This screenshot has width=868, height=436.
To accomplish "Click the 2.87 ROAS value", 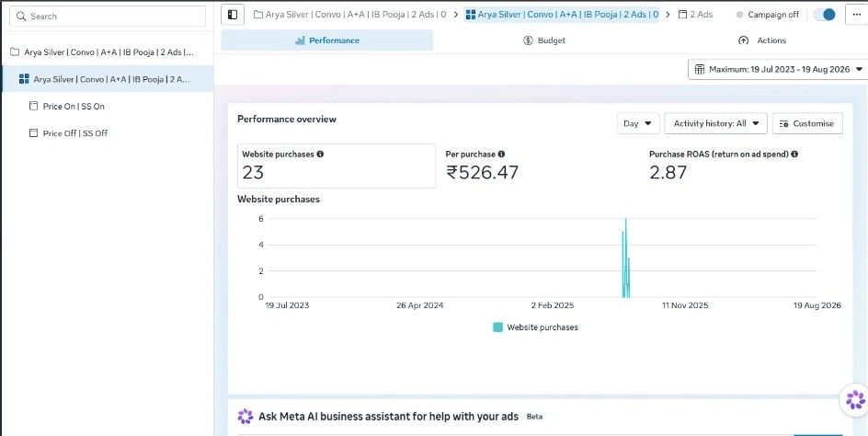I will (668, 172).
